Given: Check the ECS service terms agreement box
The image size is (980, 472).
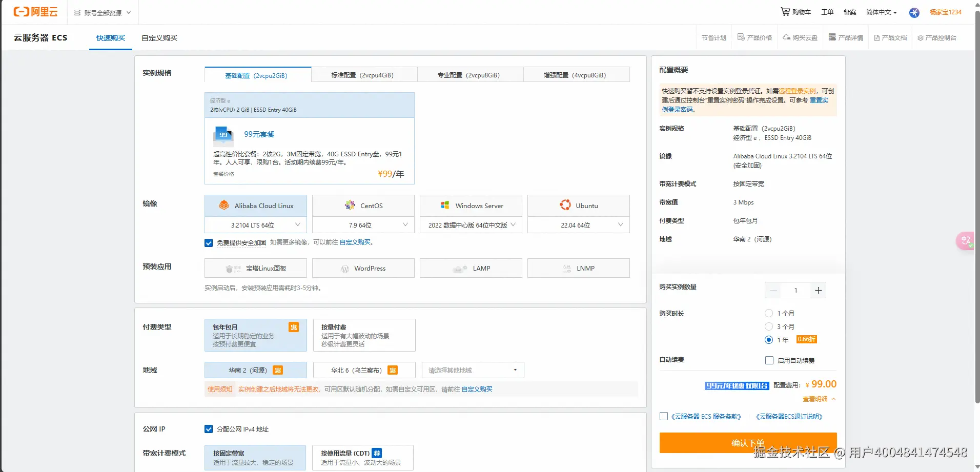Looking at the screenshot, I should pyautogui.click(x=664, y=417).
